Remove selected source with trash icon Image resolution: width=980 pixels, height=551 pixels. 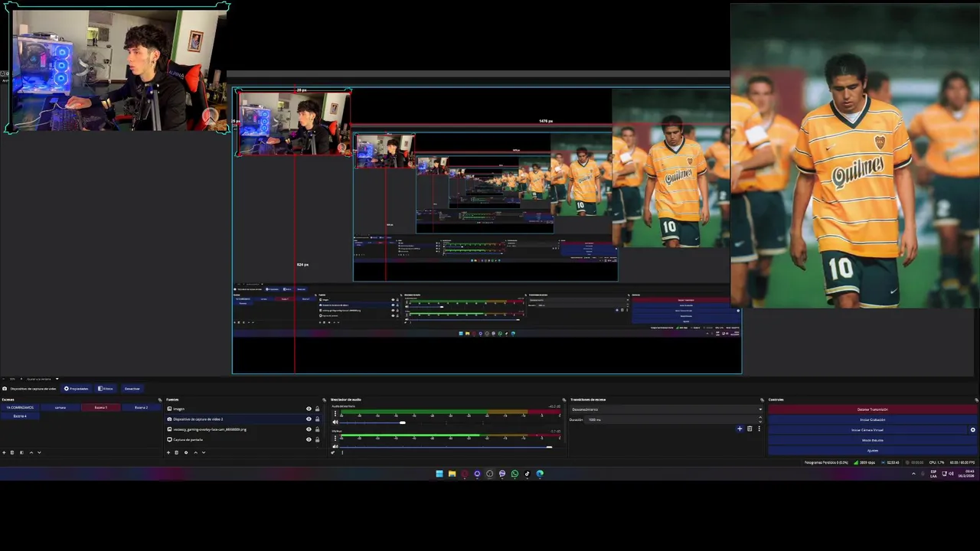tap(176, 452)
